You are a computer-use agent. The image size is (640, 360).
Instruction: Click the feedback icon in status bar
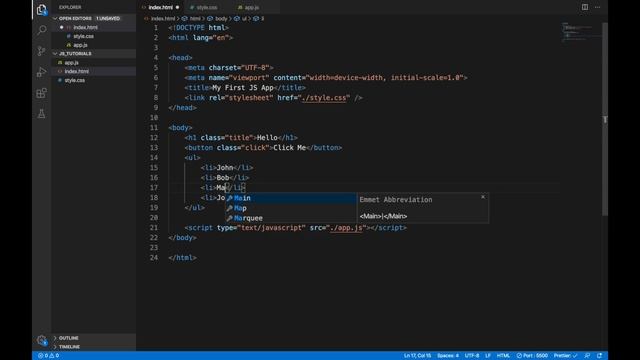587,356
